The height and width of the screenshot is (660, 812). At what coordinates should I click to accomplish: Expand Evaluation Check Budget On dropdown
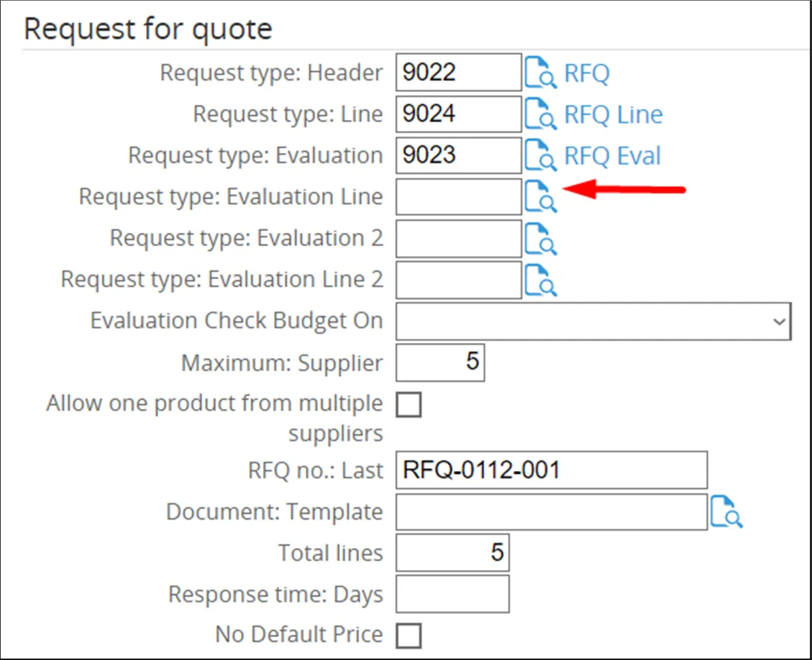(x=593, y=321)
